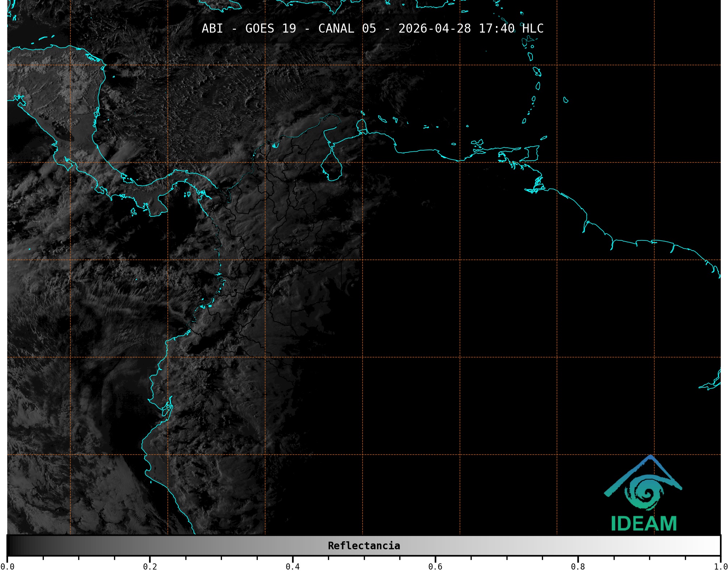Click the 0.2 tick label on colorbar

[150, 566]
